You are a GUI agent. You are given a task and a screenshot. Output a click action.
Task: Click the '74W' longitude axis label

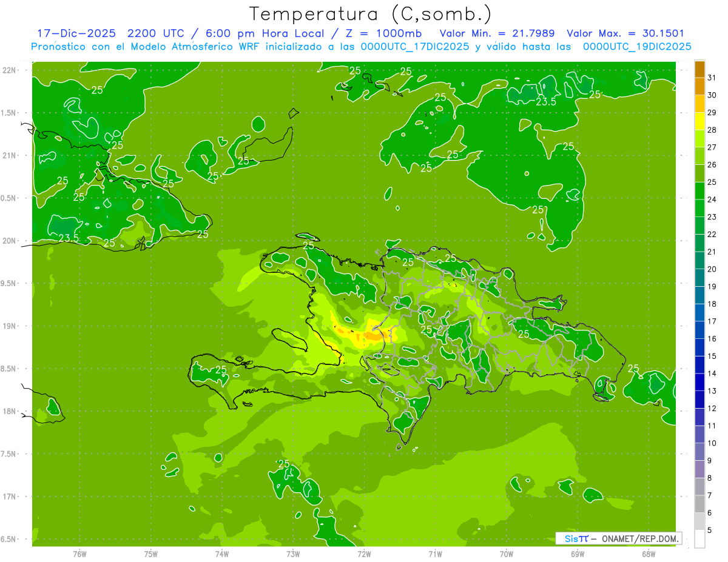(222, 554)
